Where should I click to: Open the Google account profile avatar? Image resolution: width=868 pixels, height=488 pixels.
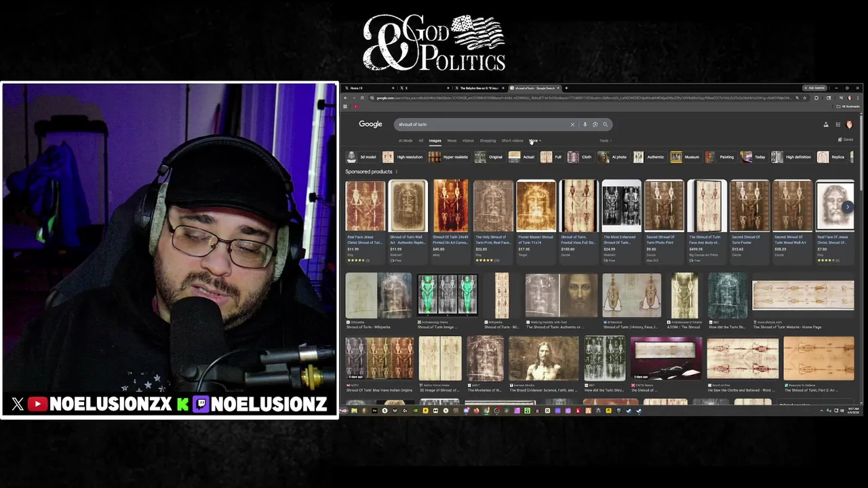849,125
